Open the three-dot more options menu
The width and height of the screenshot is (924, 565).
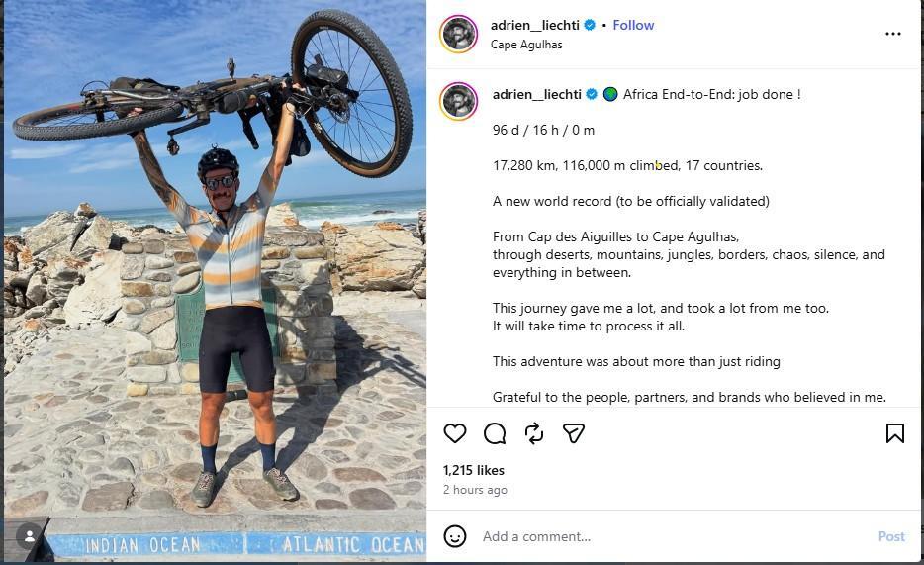pos(892,34)
